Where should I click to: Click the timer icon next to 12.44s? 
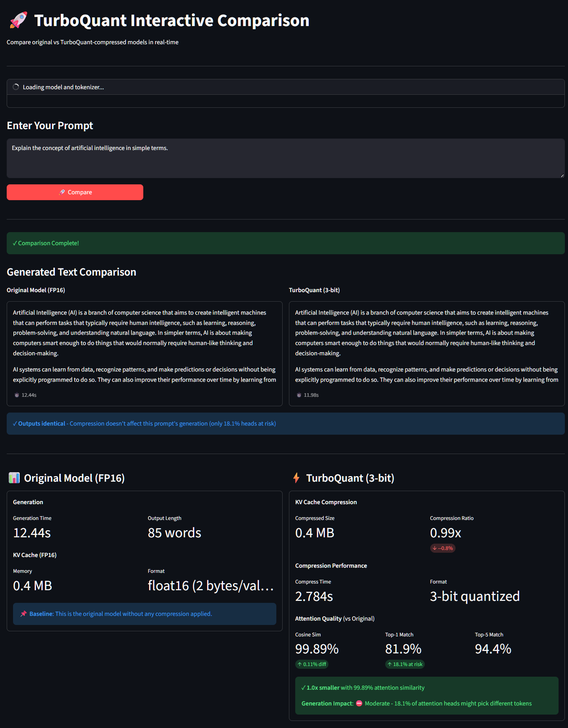pos(17,395)
